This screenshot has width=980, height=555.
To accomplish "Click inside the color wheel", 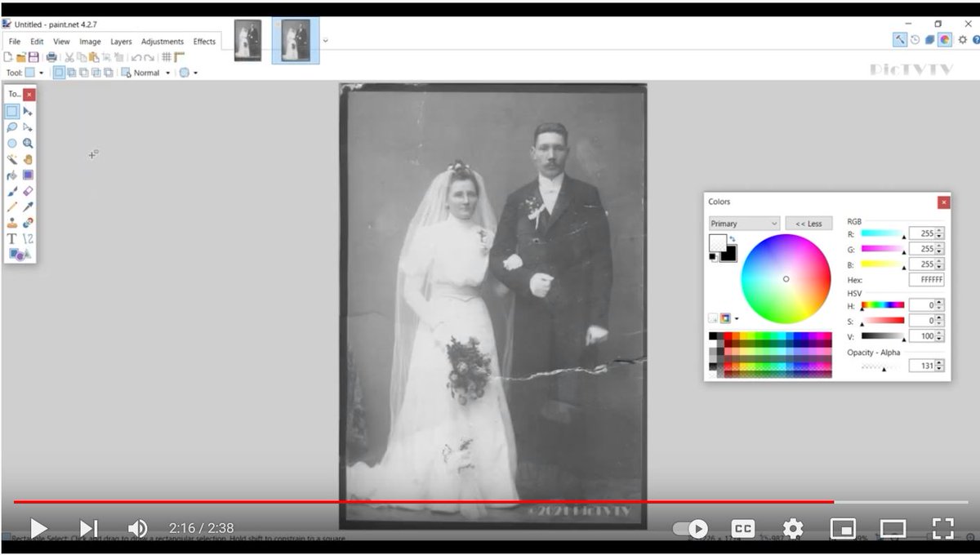I will coord(786,279).
